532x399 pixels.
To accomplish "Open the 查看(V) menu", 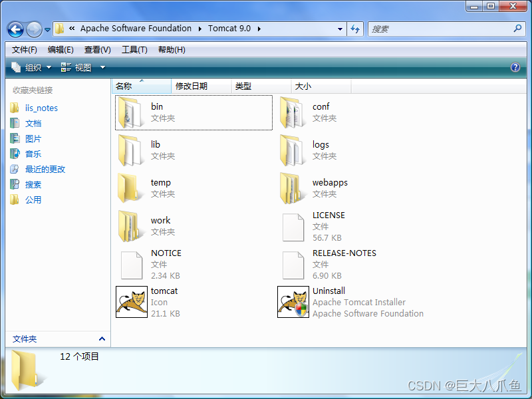I will 97,50.
